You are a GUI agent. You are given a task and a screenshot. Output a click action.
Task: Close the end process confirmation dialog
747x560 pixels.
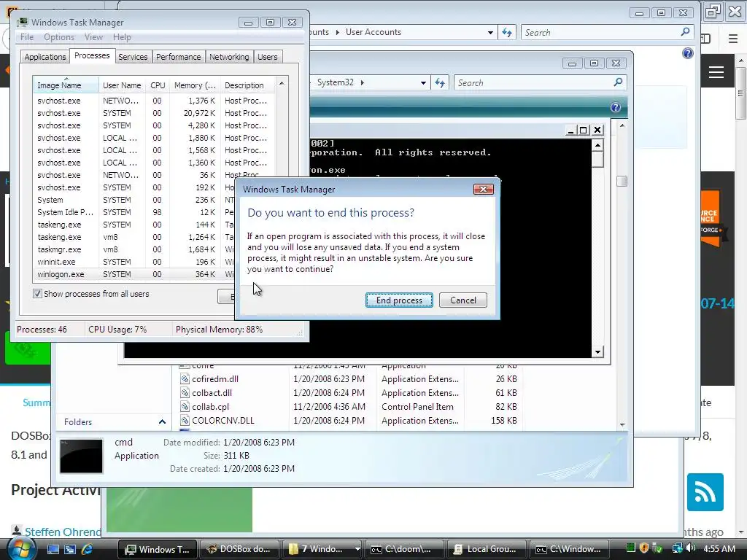[x=483, y=189]
